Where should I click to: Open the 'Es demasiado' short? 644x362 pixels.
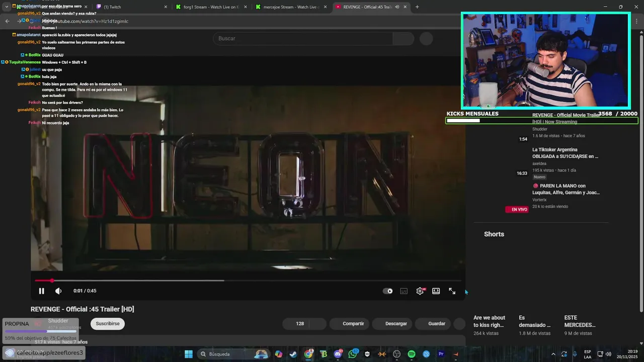coord(534,321)
